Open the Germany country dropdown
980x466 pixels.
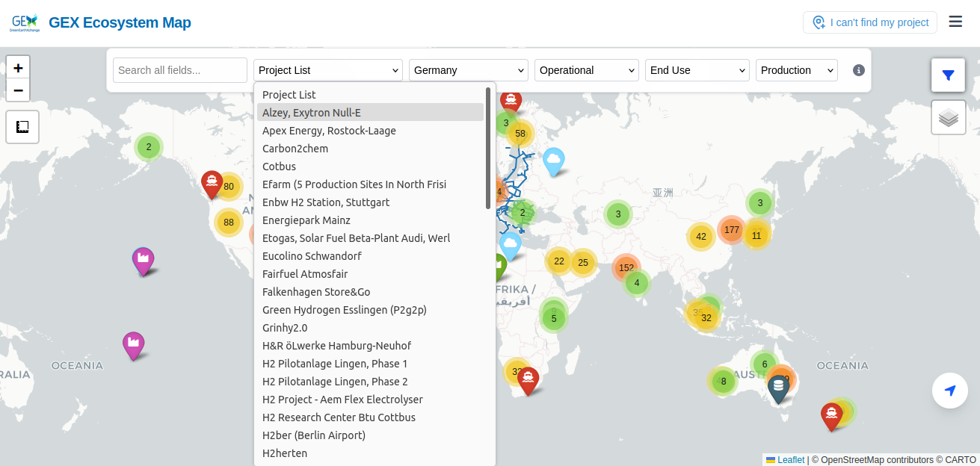coord(468,70)
